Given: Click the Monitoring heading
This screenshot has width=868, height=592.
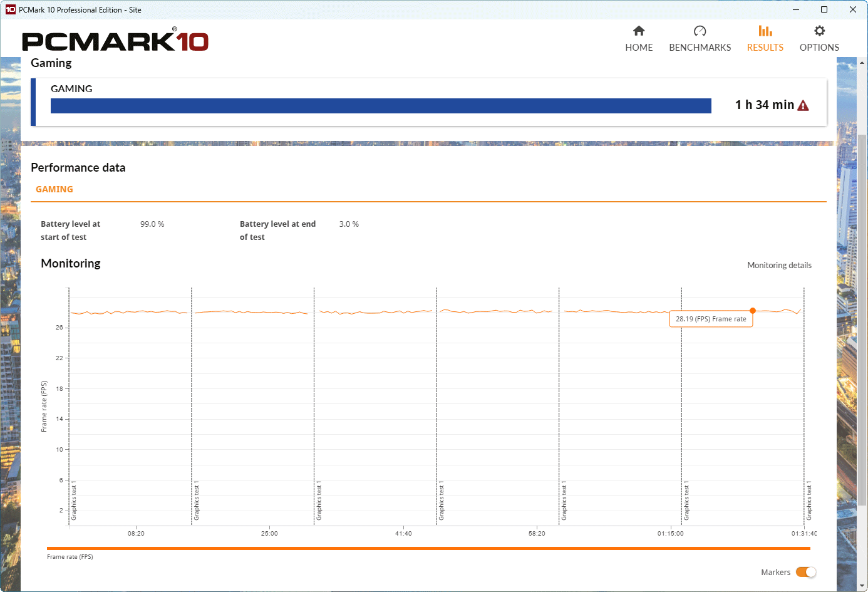Looking at the screenshot, I should coord(71,263).
